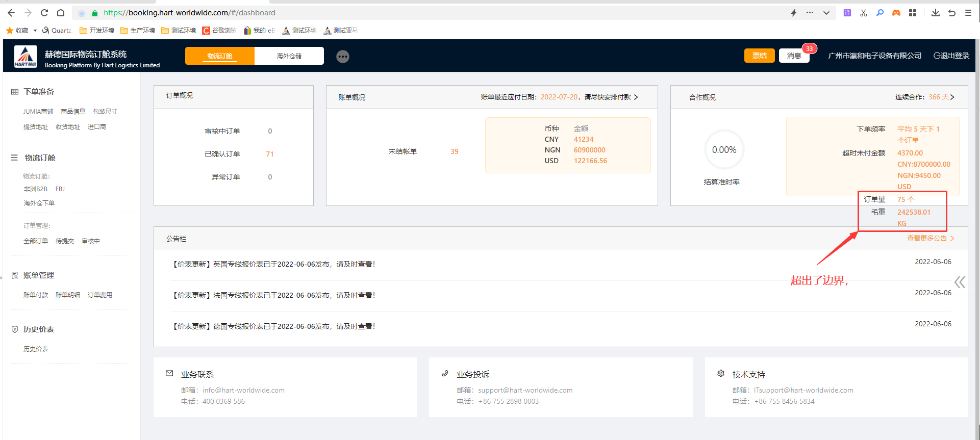Open the four-squares extensions grid icon
This screenshot has height=440, width=980.
913,13
